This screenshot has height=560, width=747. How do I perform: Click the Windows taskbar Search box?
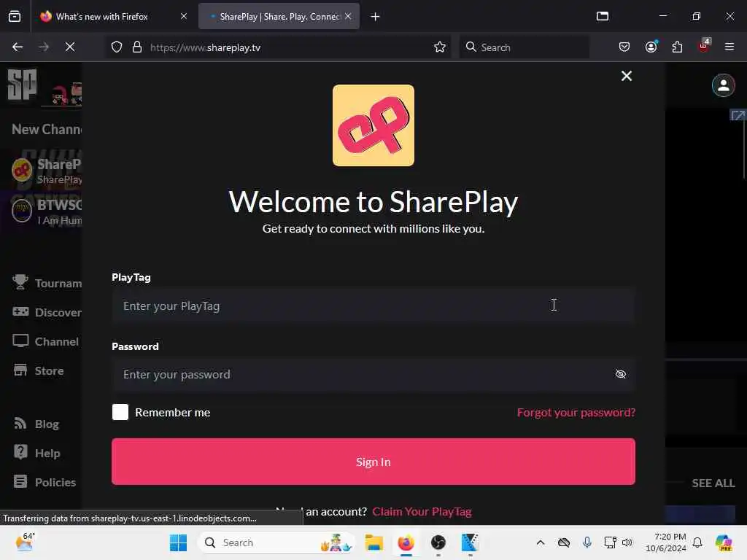point(276,542)
